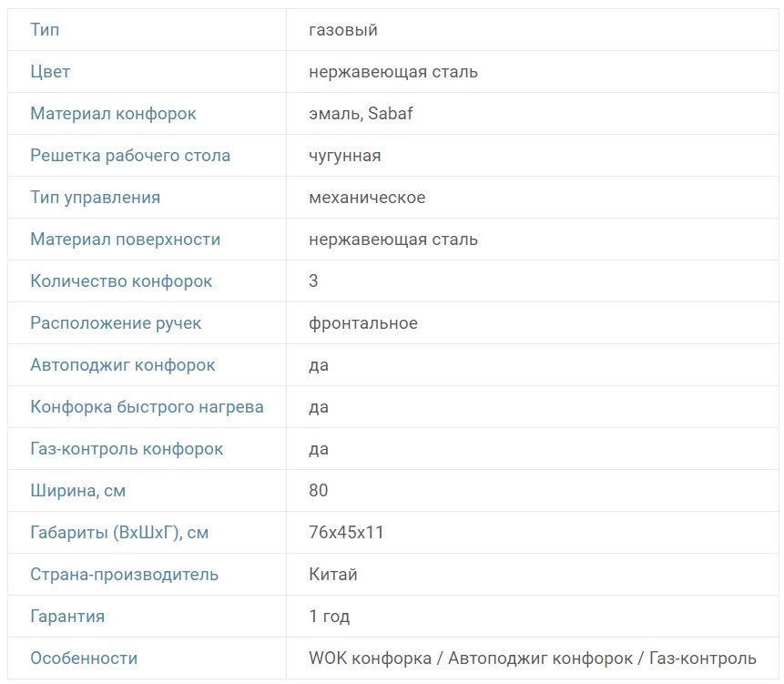Click the 'Цвет' label
Screen dimensions: 784x684
point(50,72)
